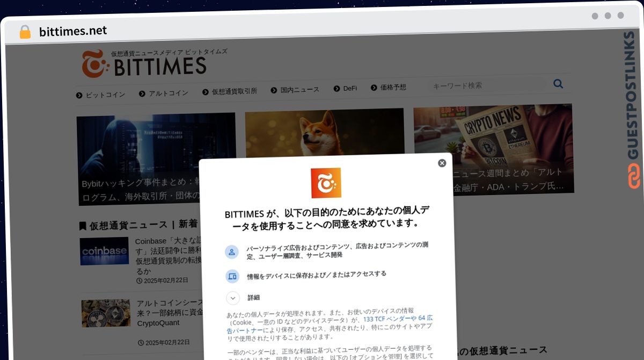Image resolution: width=644 pixels, height=360 pixels.
Task: Click the 2025年02月22日 date under the Coinbase article
Action: 163,280
